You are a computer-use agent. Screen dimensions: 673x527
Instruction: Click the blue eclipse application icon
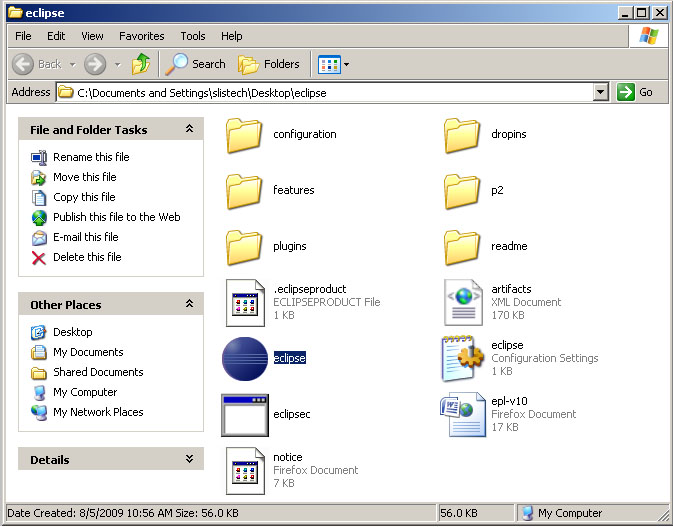[x=245, y=359]
